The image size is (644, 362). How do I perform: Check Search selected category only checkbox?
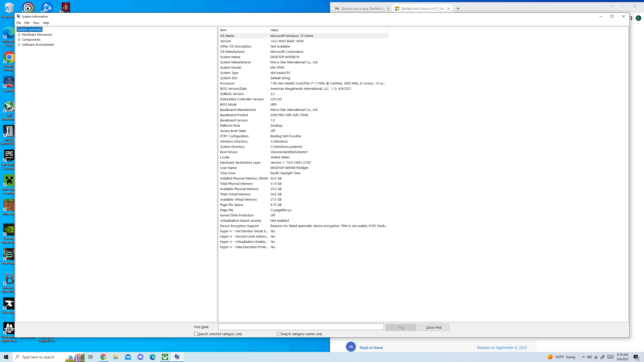(196, 334)
